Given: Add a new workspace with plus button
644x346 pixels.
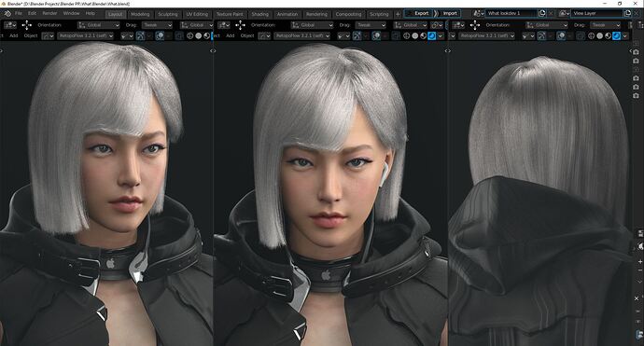Looking at the screenshot, I should pos(398,14).
